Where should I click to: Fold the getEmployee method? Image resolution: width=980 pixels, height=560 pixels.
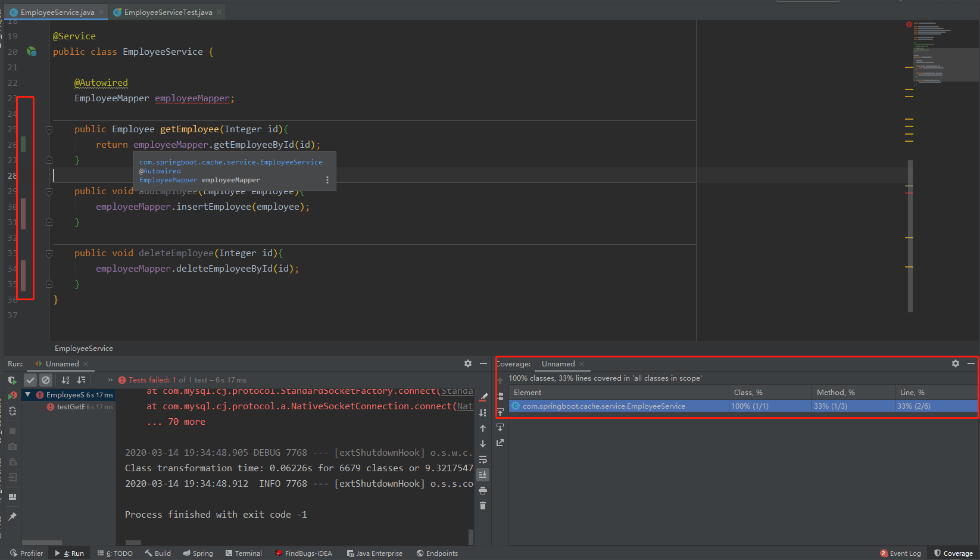[49, 129]
